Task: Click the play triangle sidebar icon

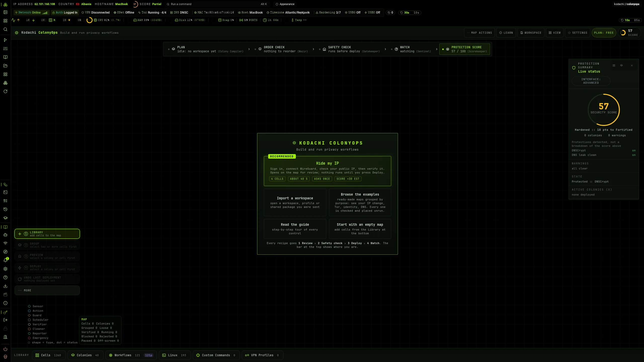Action: (x=5, y=40)
